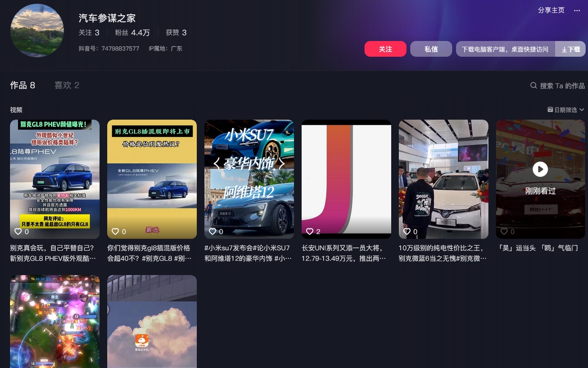Image resolution: width=588 pixels, height=368 pixels.
Task: Open caption 你们觉得别克gl8插混版价格
Action: tap(150, 253)
